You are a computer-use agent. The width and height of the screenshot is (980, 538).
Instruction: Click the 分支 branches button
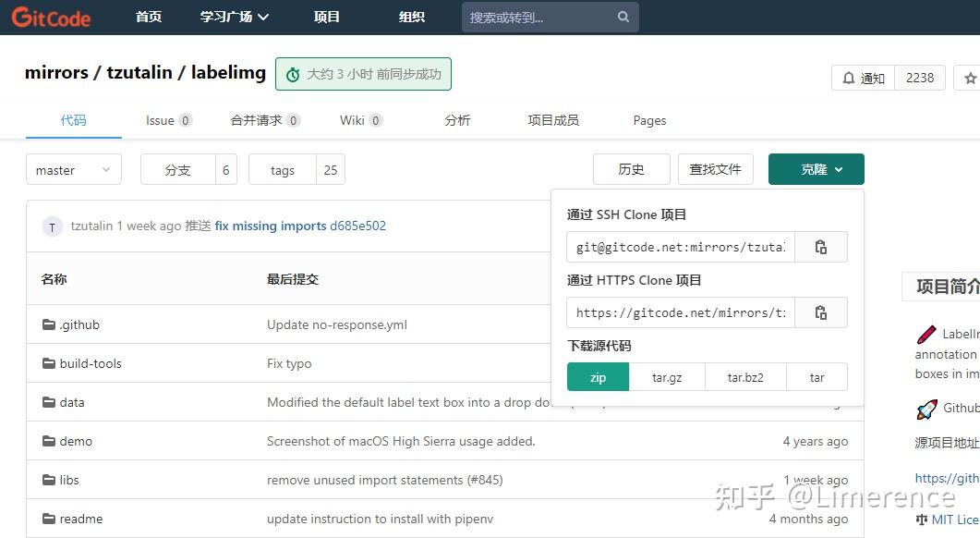click(178, 169)
